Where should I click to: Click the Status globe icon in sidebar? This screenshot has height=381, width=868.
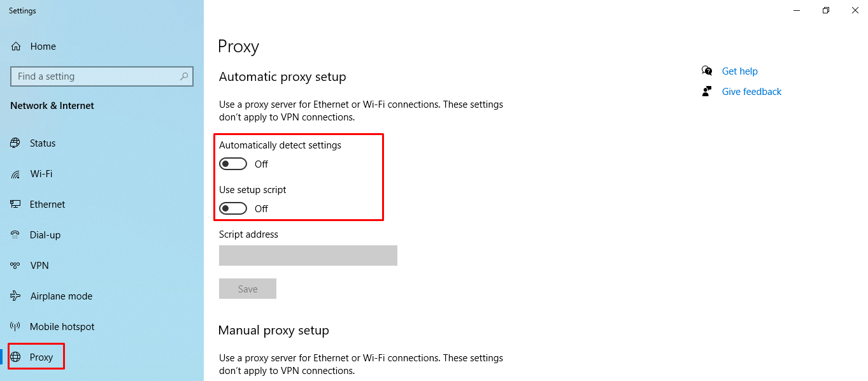point(15,143)
